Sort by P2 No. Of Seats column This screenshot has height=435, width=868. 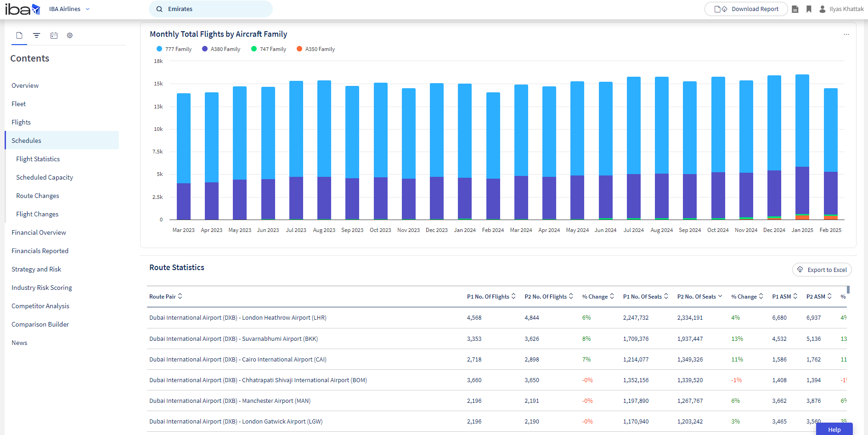click(699, 296)
